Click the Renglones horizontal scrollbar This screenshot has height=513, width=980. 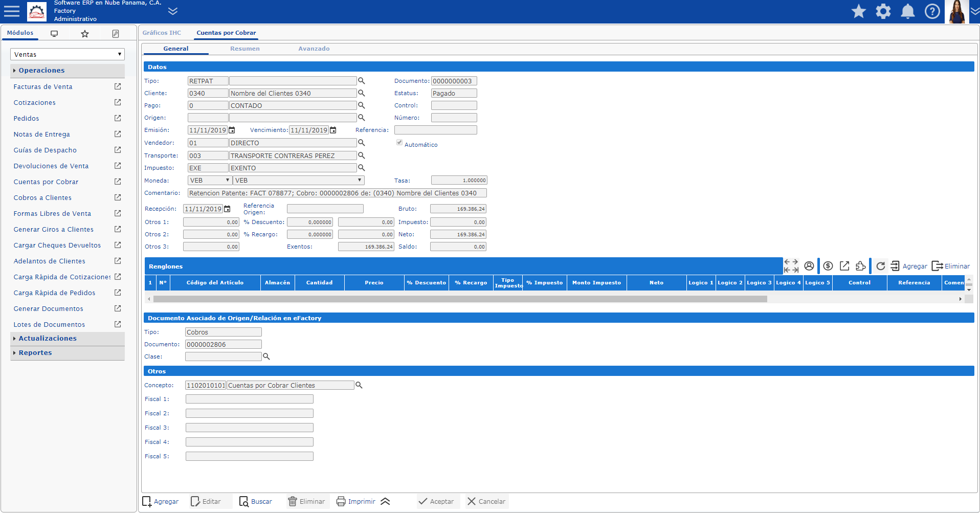point(460,299)
